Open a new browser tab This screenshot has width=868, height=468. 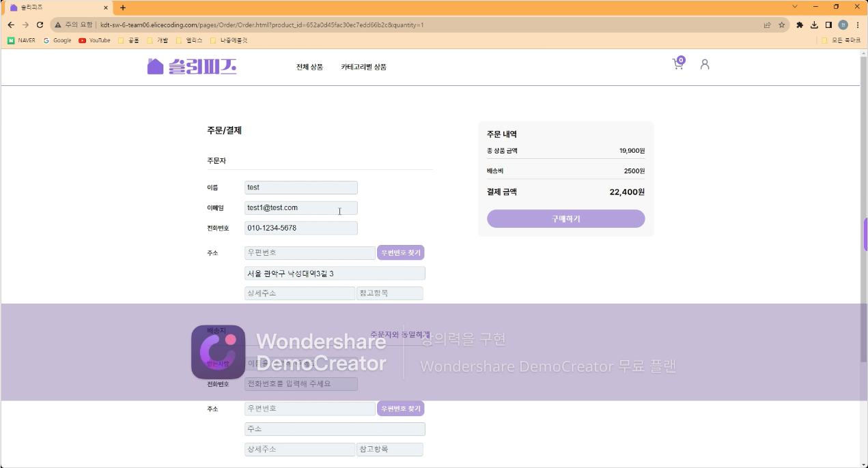click(x=123, y=8)
